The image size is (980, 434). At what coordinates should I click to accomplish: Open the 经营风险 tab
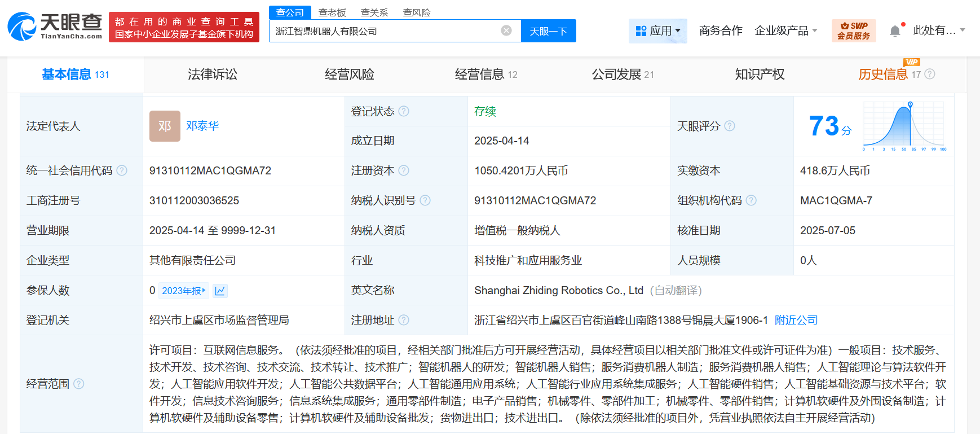350,74
